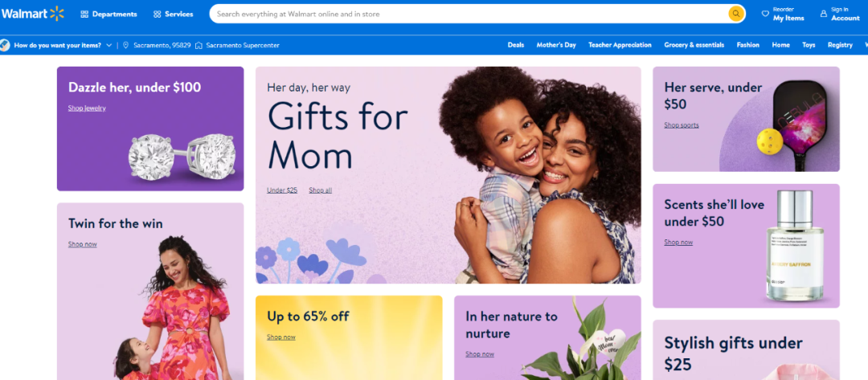868x380 pixels.
Task: Click the location pin icon by Sacramento, 95829
Action: (125, 45)
